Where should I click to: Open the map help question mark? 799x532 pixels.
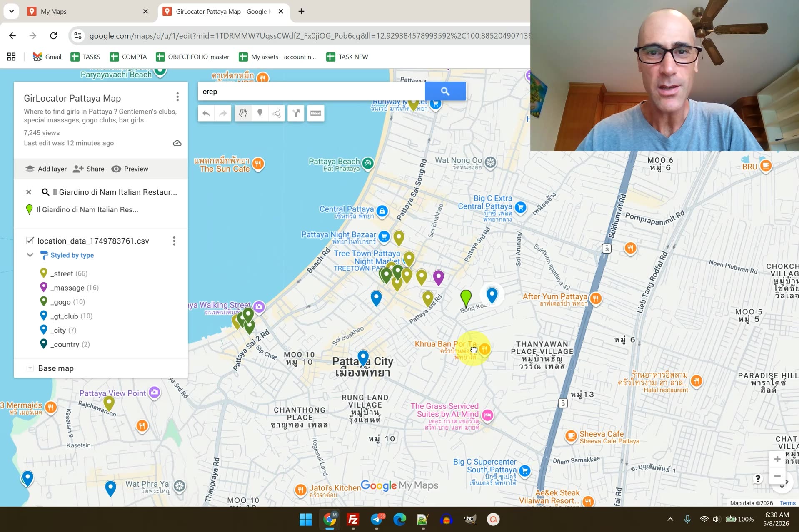click(758, 479)
